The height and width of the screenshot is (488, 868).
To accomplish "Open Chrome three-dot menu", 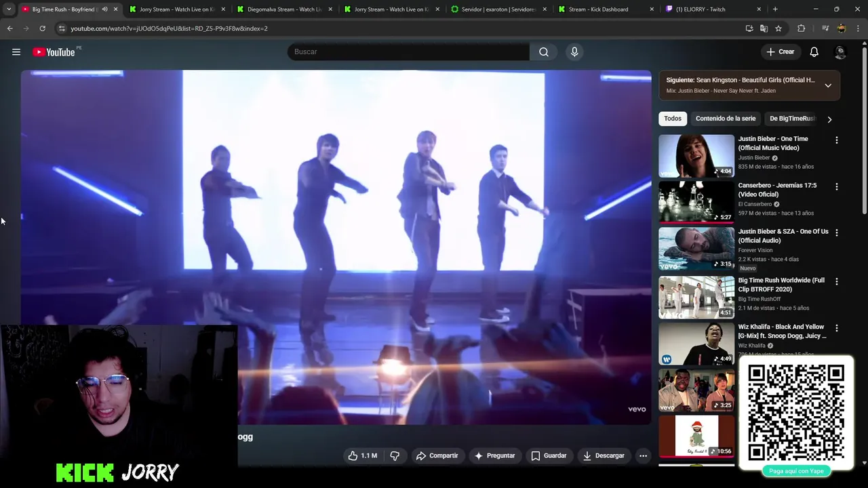I will pyautogui.click(x=858, y=28).
